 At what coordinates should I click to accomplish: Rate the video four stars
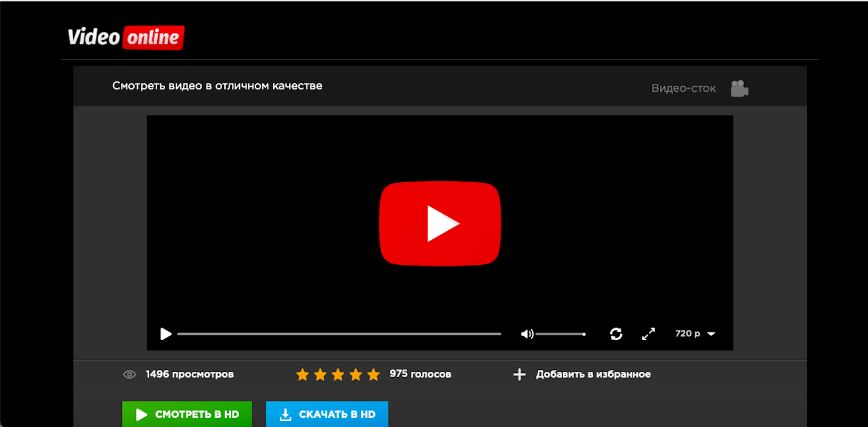click(356, 374)
